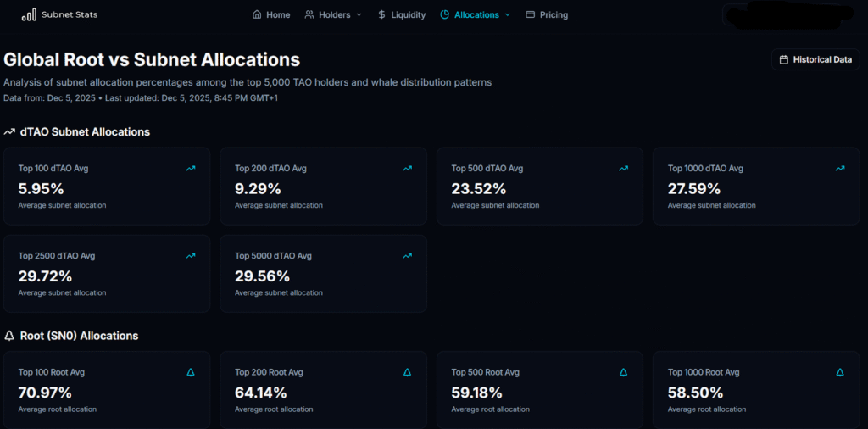Click the Subnet Stats bar chart logo
The image size is (868, 429).
(x=29, y=14)
